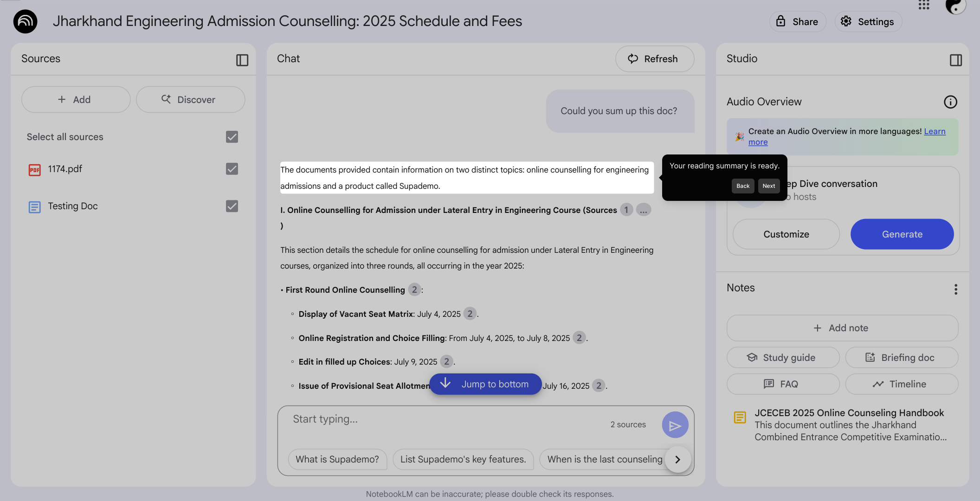Customize the Audio Overview
The width and height of the screenshot is (980, 501).
(x=787, y=234)
